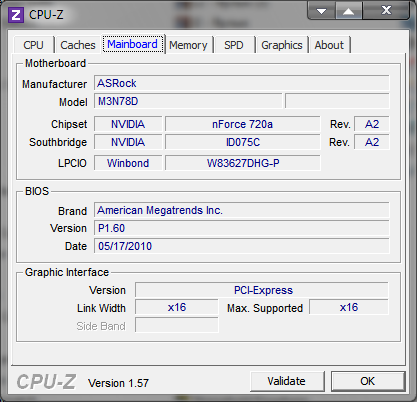Click the CPU-Z purple Z title icon
This screenshot has height=402, width=417.
click(x=16, y=15)
